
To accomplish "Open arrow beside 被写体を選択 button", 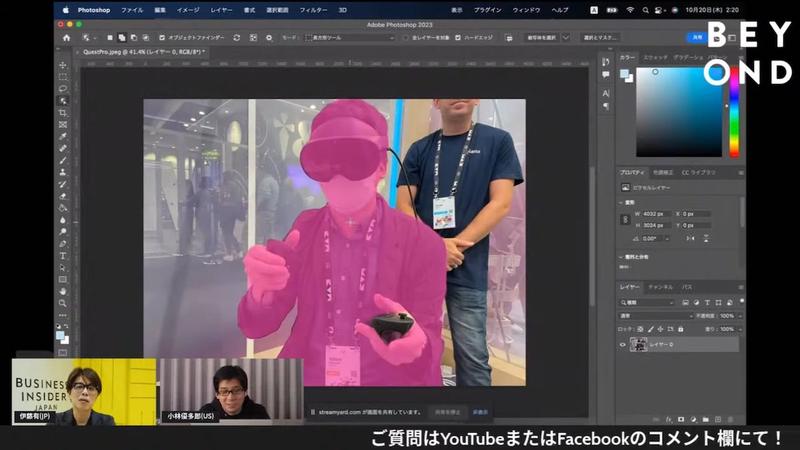I will pyautogui.click(x=565, y=38).
